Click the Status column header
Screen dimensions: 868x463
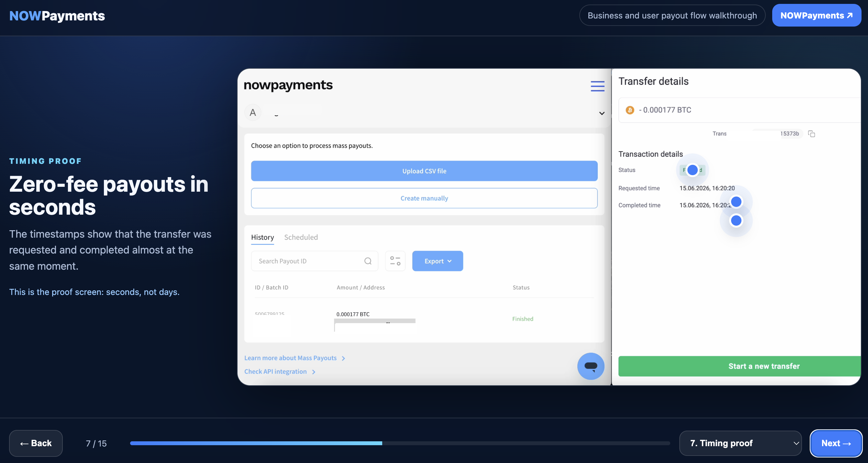tap(521, 288)
